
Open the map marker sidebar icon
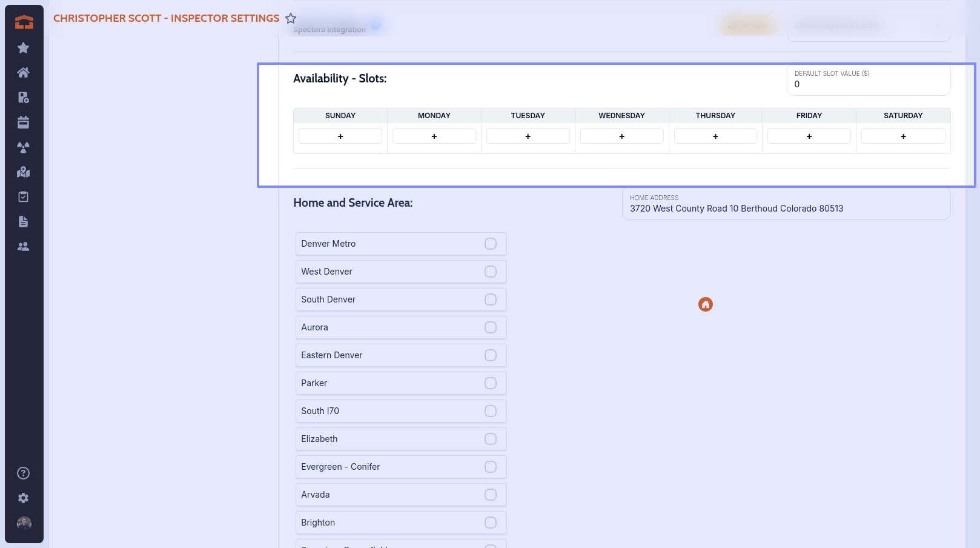(x=24, y=172)
